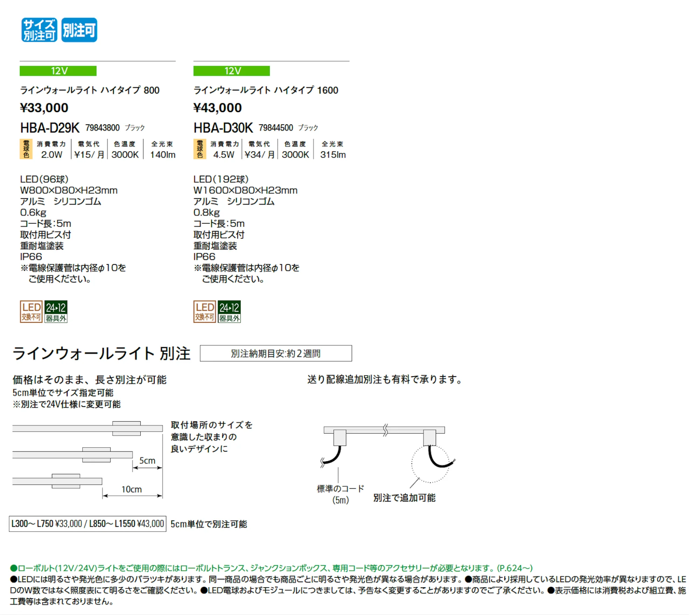Image resolution: width=700 pixels, height=615 pixels.
Task: Click the 標準のコード (5m) label
Action: coord(341,494)
